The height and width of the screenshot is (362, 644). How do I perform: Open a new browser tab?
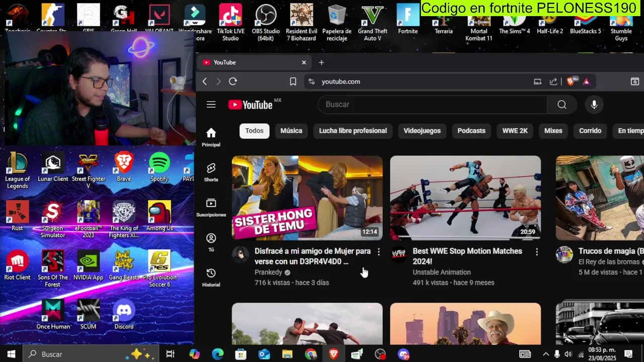pyautogui.click(x=321, y=62)
